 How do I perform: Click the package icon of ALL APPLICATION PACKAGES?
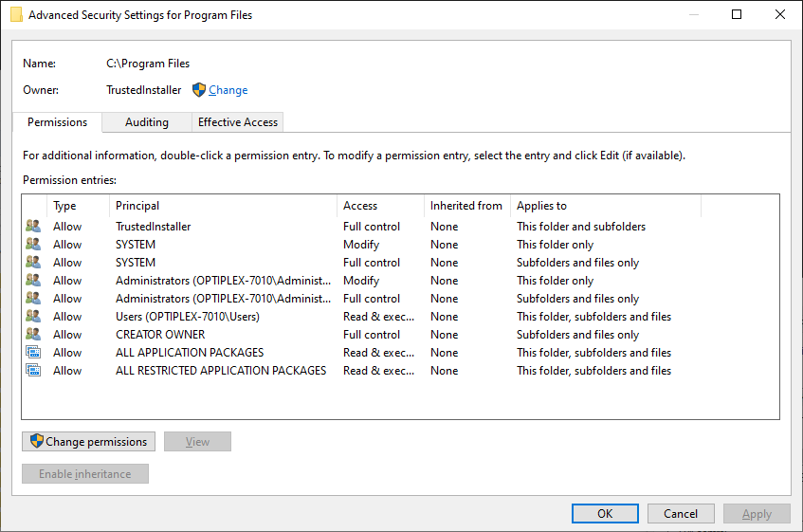tap(33, 352)
